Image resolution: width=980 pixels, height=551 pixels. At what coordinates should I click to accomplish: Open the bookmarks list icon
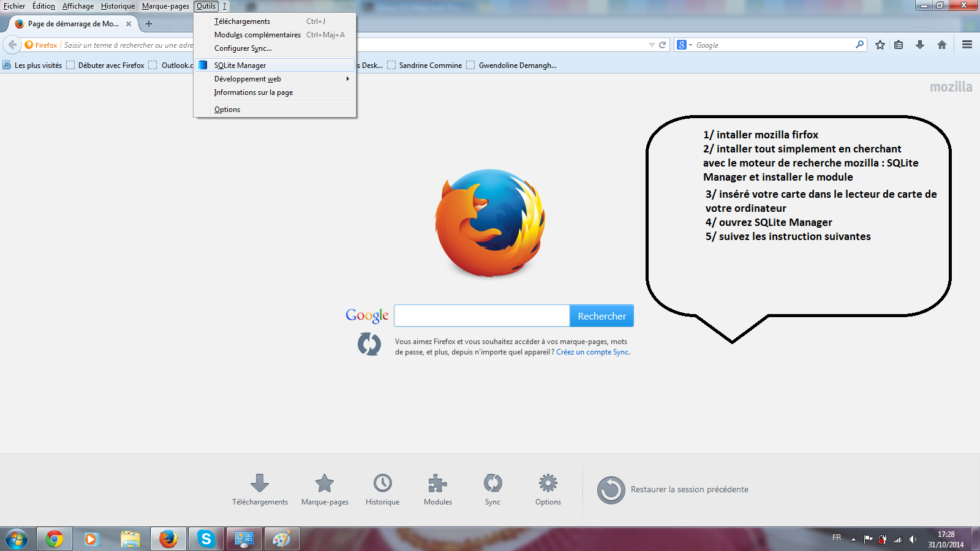(x=899, y=45)
